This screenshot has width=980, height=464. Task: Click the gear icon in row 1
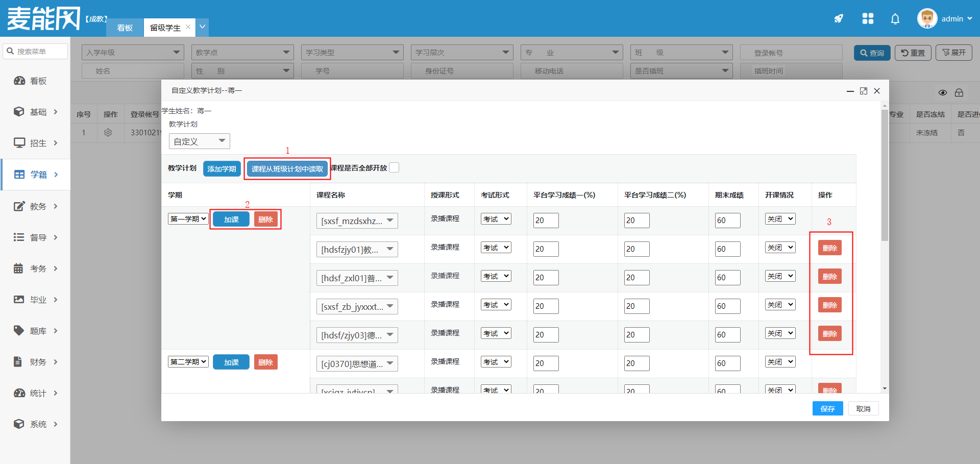point(108,133)
